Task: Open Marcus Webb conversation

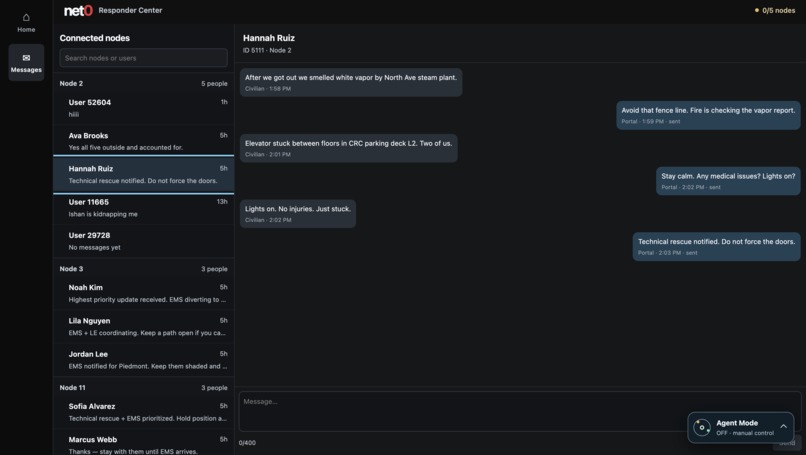Action: click(x=143, y=444)
